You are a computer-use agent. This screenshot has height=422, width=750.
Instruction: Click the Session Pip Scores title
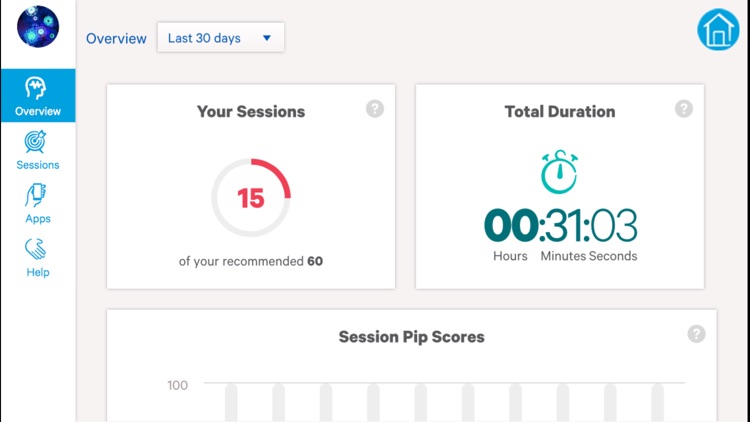click(x=411, y=337)
